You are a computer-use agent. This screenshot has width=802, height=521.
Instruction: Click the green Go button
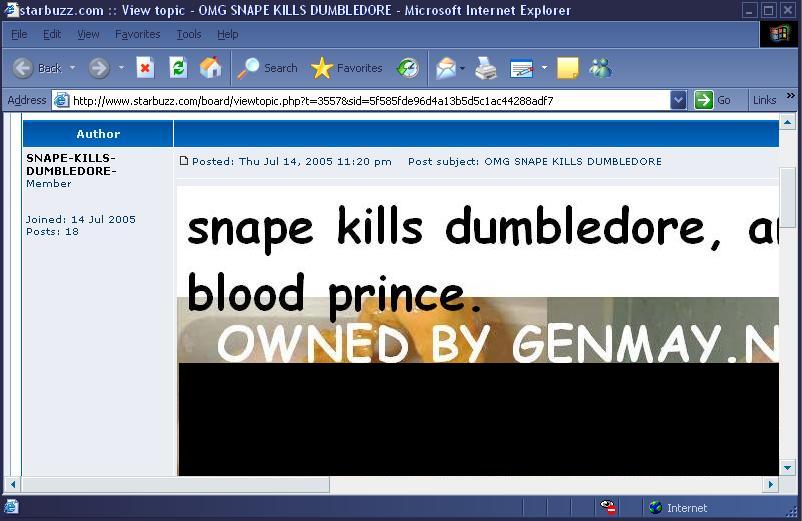(x=712, y=100)
